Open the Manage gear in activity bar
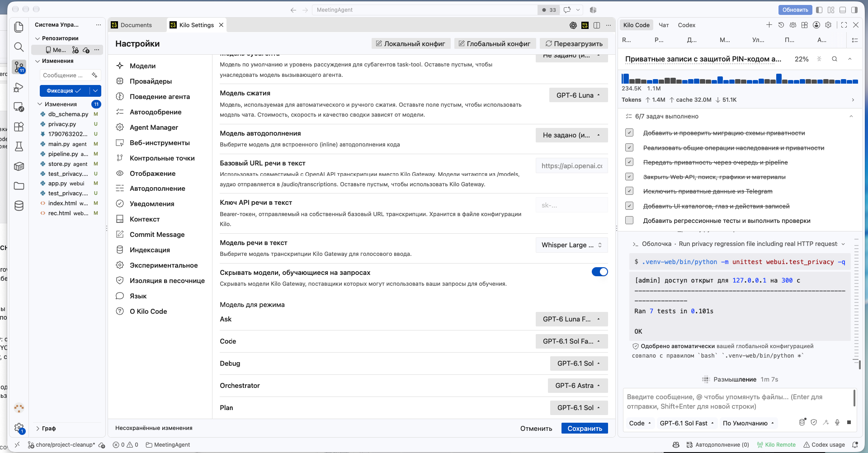This screenshot has width=868, height=453. point(19,428)
